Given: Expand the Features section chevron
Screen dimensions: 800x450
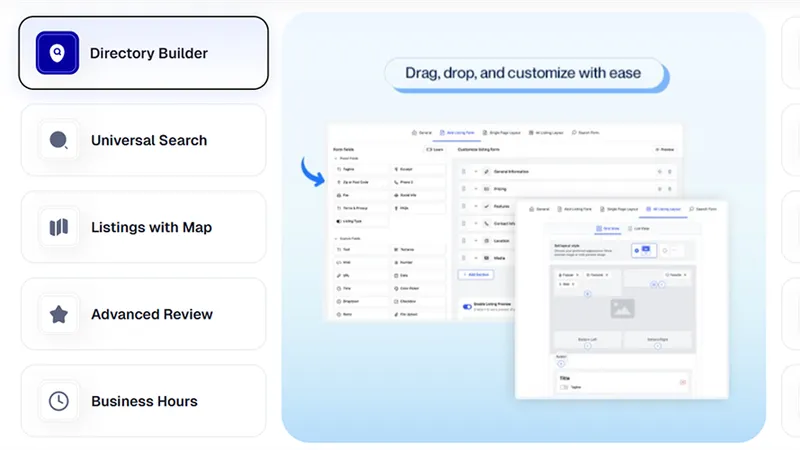Looking at the screenshot, I should 476,206.
